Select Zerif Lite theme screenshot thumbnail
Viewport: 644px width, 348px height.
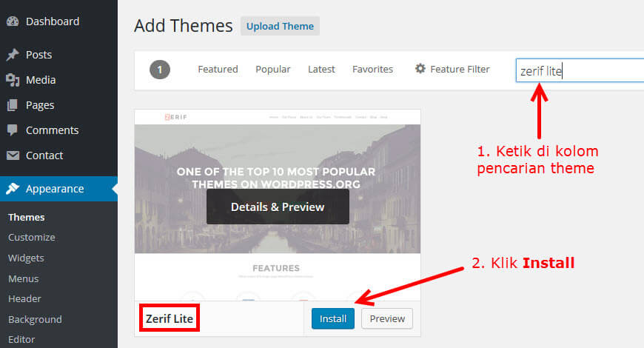(278, 205)
